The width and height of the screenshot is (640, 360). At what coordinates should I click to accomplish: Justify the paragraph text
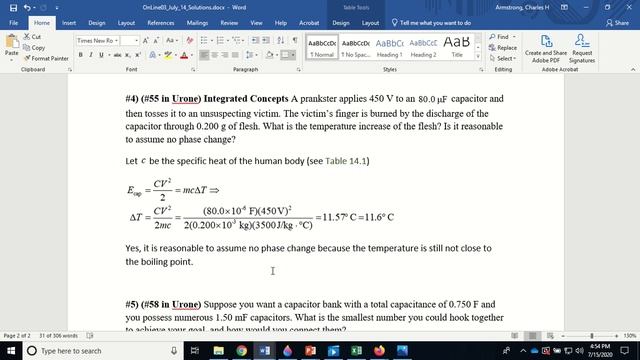pyautogui.click(x=235, y=55)
